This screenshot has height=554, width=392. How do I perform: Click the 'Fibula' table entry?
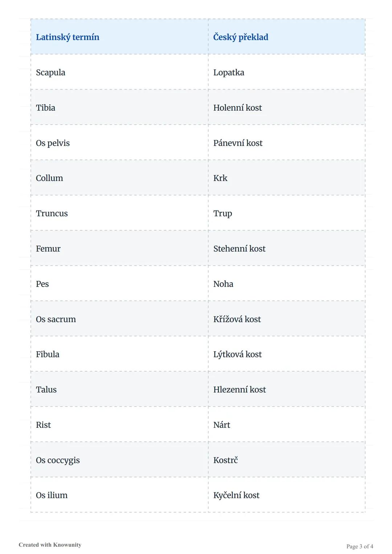[48, 354]
